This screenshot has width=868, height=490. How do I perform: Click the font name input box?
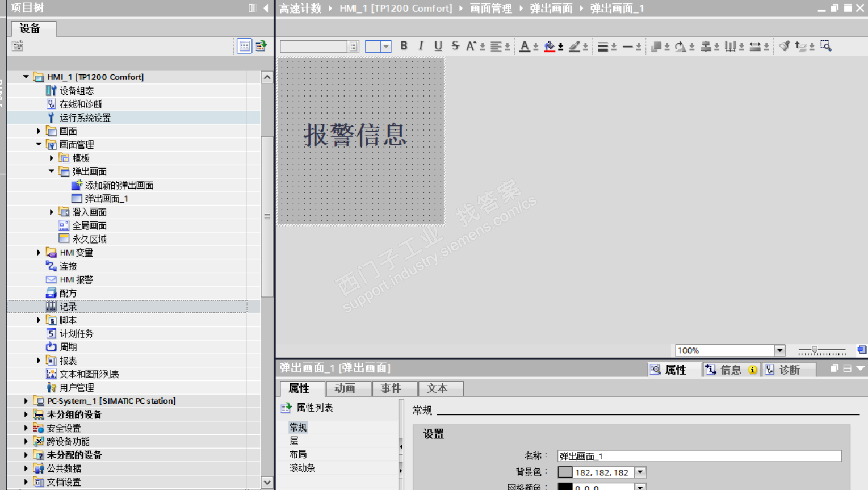coord(313,47)
